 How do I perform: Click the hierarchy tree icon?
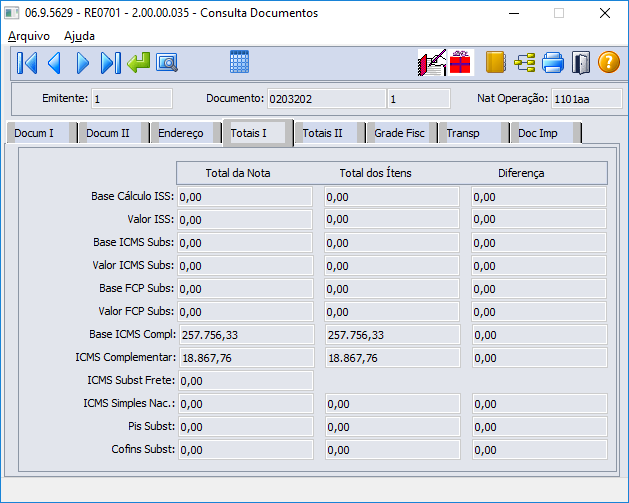(x=525, y=63)
